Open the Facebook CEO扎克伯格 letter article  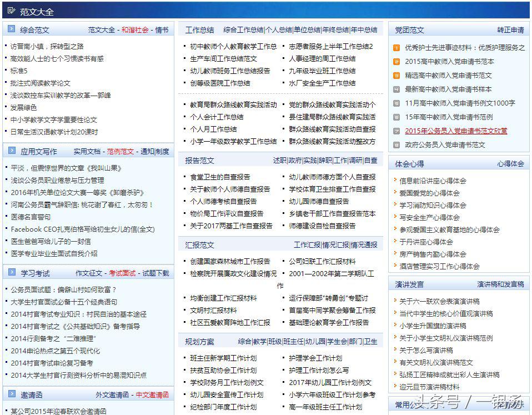point(83,229)
